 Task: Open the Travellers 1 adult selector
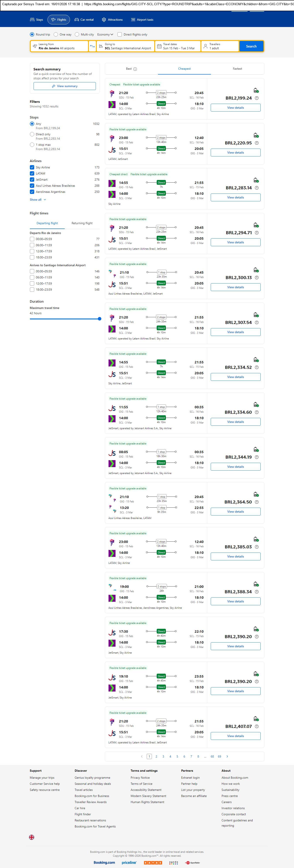220,46
